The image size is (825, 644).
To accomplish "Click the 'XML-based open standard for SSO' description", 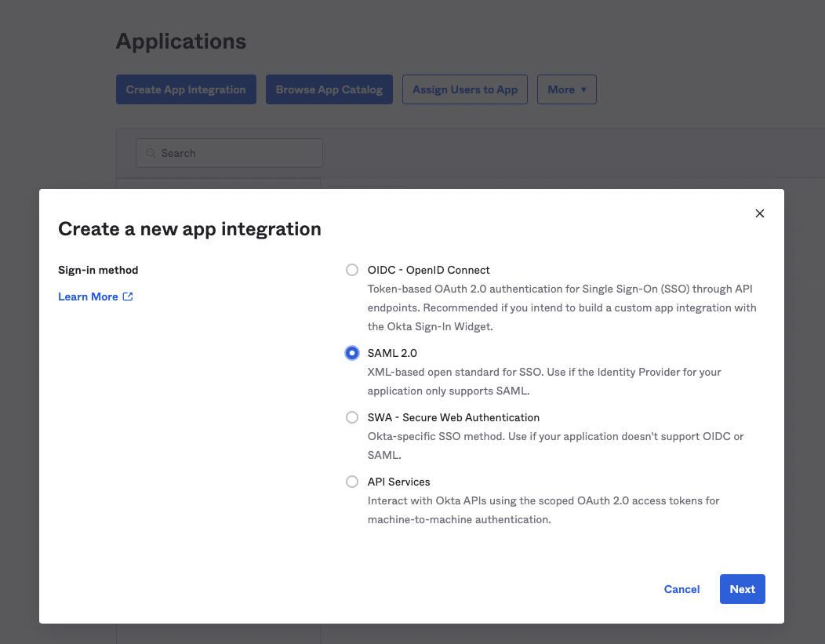I will tap(544, 381).
